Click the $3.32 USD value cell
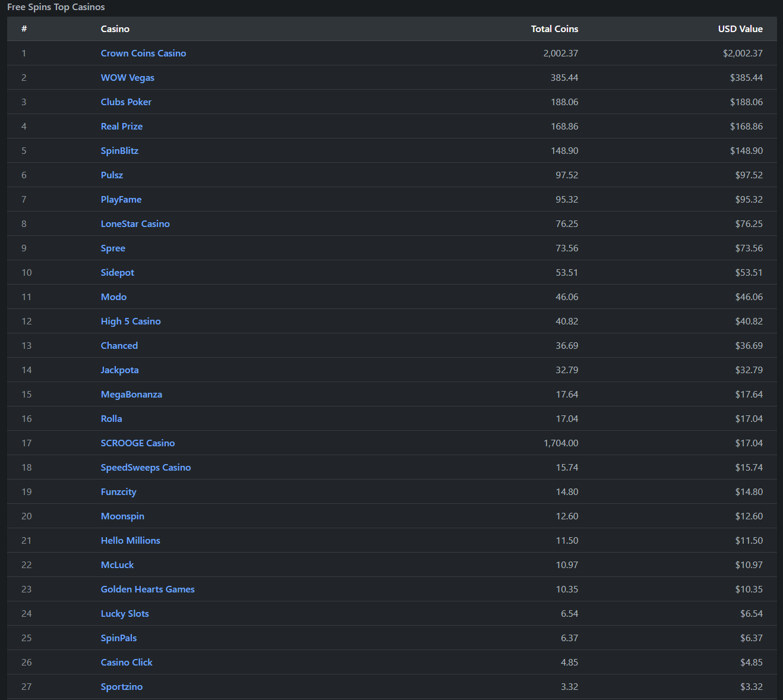Viewport: 783px width, 700px height. tap(752, 686)
